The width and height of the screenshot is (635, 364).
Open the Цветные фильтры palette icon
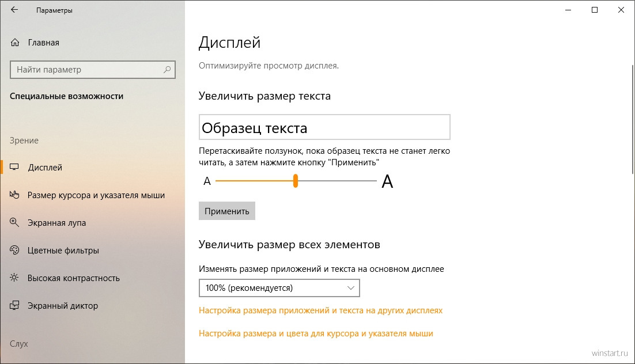(14, 250)
